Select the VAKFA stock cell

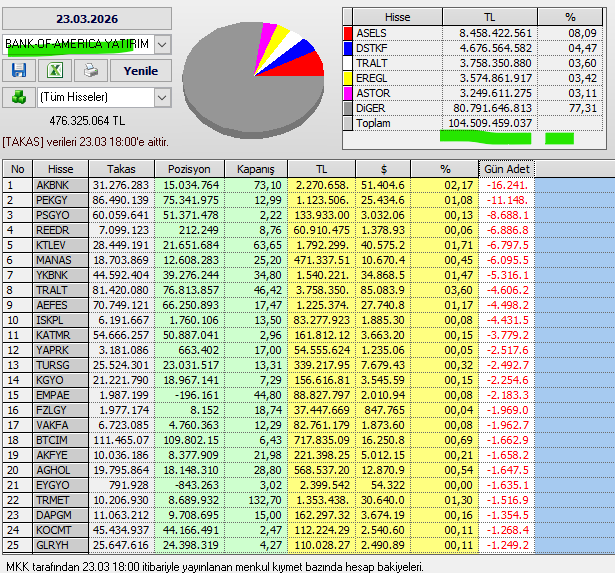(61, 425)
